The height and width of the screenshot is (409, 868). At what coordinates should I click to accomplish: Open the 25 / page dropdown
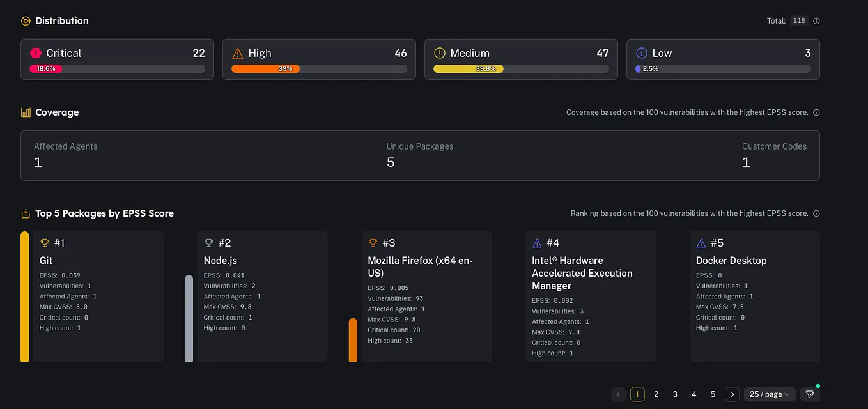coord(769,394)
